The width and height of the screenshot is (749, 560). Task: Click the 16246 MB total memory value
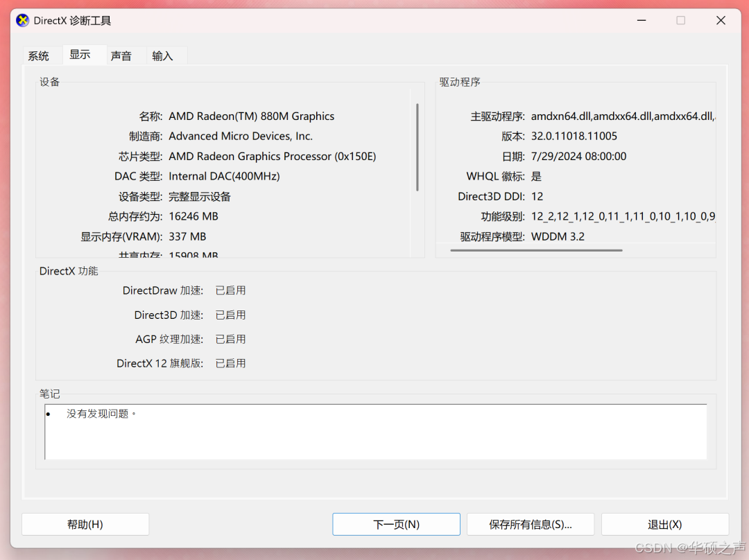click(193, 217)
